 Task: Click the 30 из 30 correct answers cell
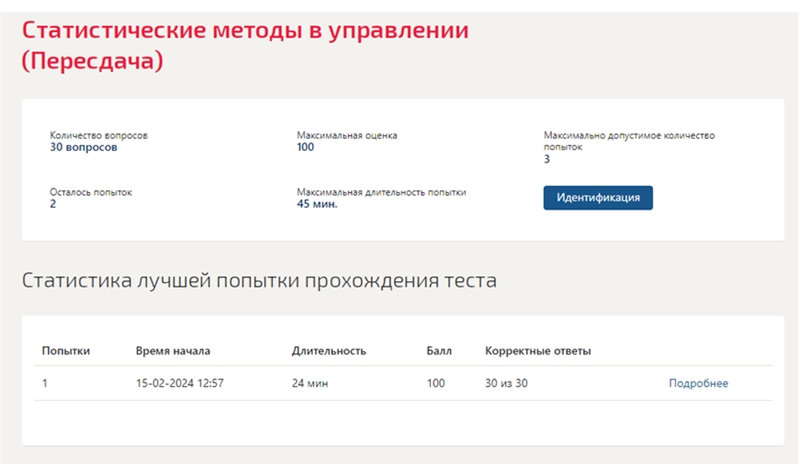(x=506, y=383)
